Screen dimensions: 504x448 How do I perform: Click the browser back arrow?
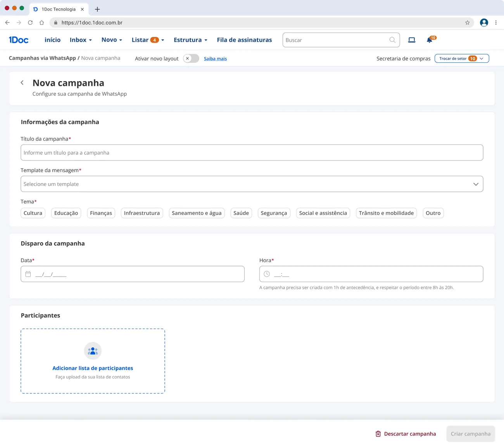point(7,22)
